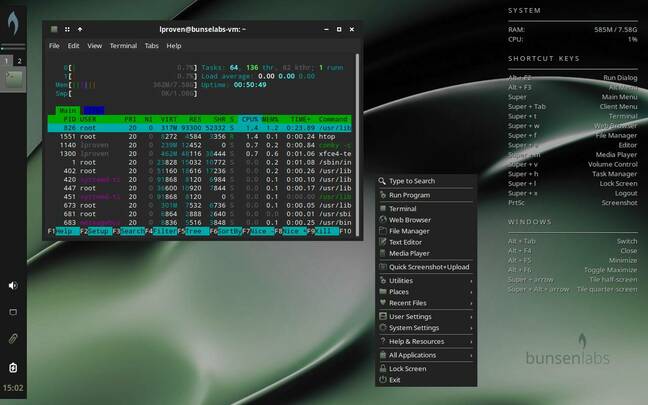Launch Media Player from the menu

coord(408,253)
